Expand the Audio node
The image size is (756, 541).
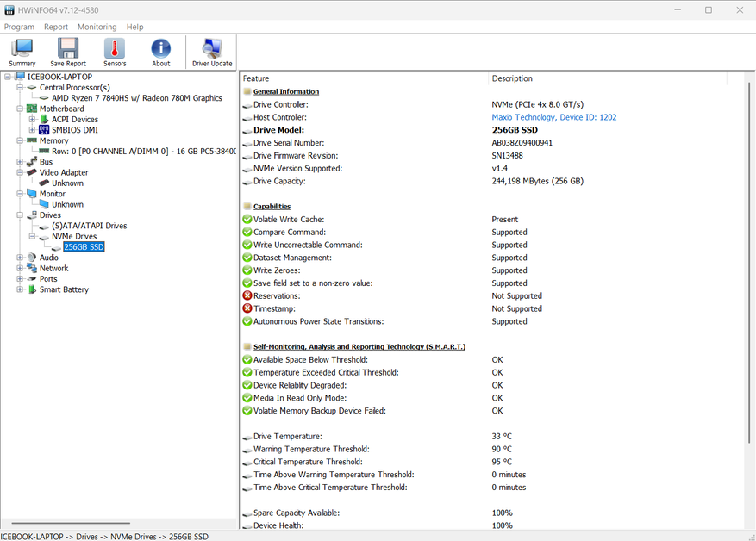[x=20, y=258]
